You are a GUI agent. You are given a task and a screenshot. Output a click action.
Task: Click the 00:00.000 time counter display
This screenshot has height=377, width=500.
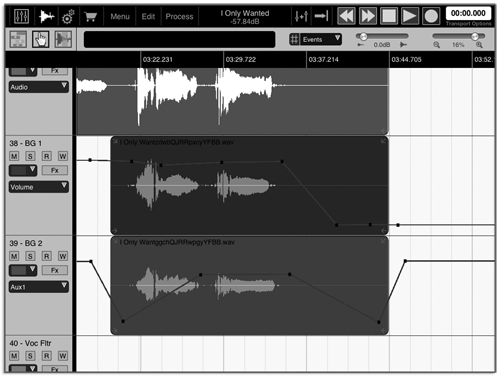point(468,13)
